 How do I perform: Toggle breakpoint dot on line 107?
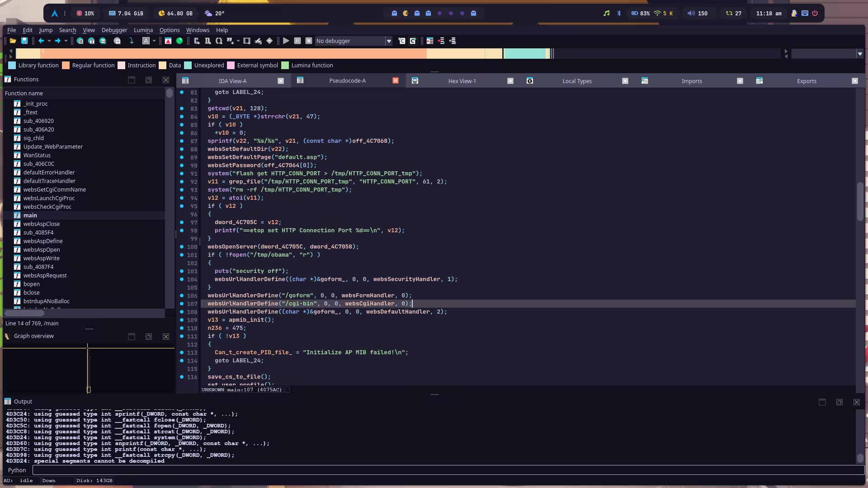click(182, 304)
